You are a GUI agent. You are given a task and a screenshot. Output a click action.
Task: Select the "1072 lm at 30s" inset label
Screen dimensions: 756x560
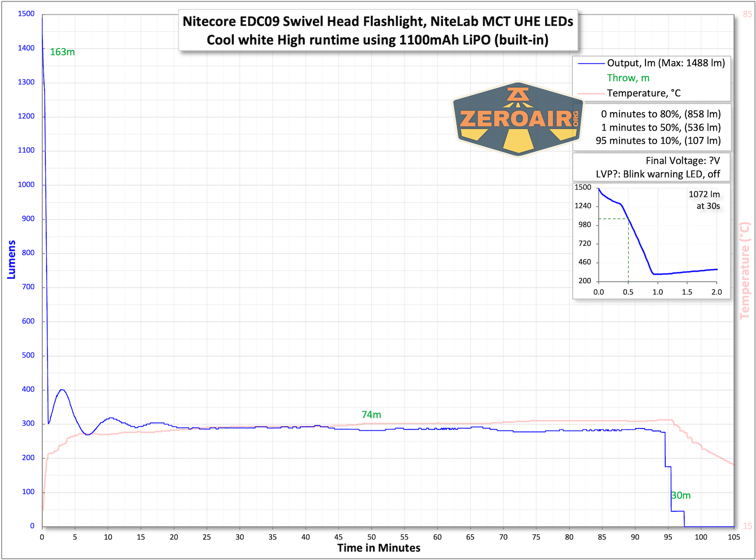pyautogui.click(x=704, y=200)
